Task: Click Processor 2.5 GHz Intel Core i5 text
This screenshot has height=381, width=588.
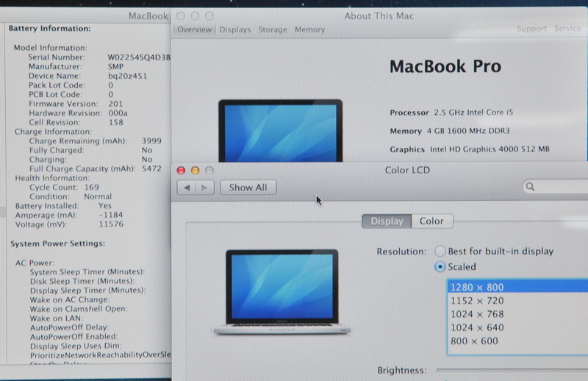Action: 451,113
